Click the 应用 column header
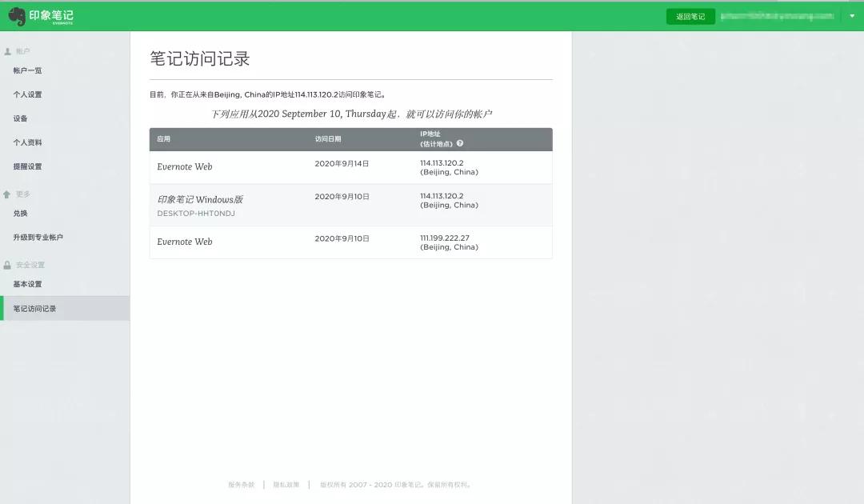 pos(164,139)
